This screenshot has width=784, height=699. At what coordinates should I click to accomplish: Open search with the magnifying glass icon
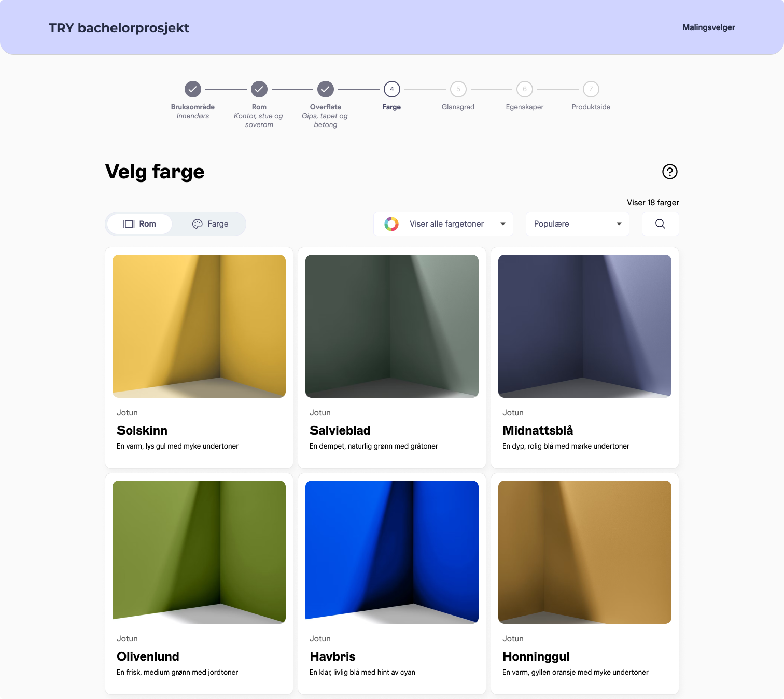click(x=660, y=224)
